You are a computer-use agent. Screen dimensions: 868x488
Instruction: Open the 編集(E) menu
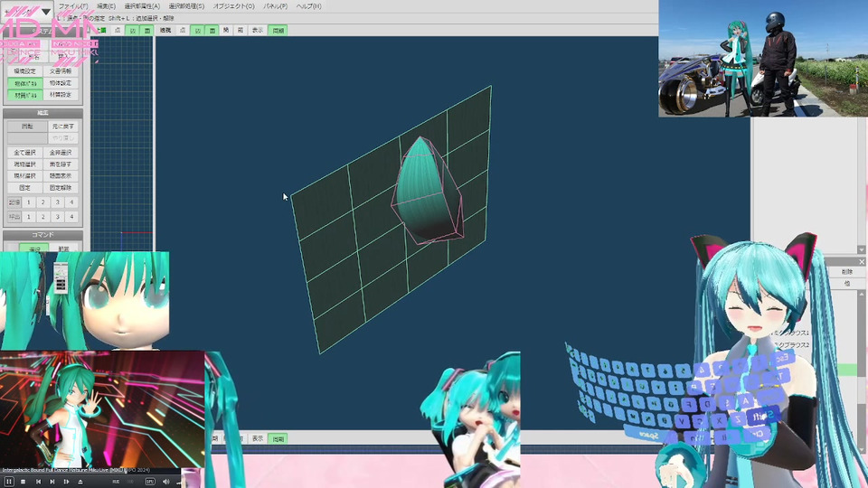click(x=107, y=6)
